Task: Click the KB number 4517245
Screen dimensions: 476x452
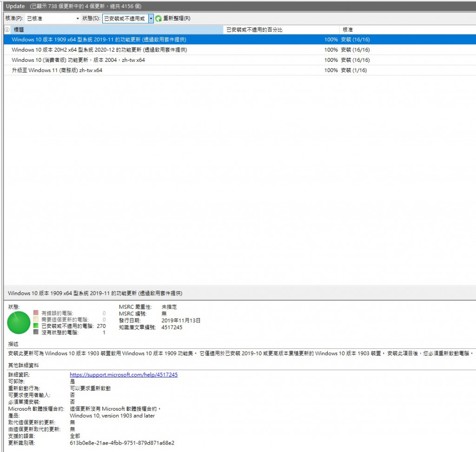Action: [172, 327]
